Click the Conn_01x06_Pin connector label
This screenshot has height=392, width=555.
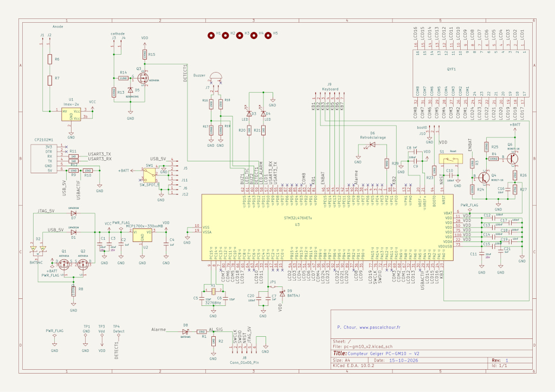tap(244, 363)
